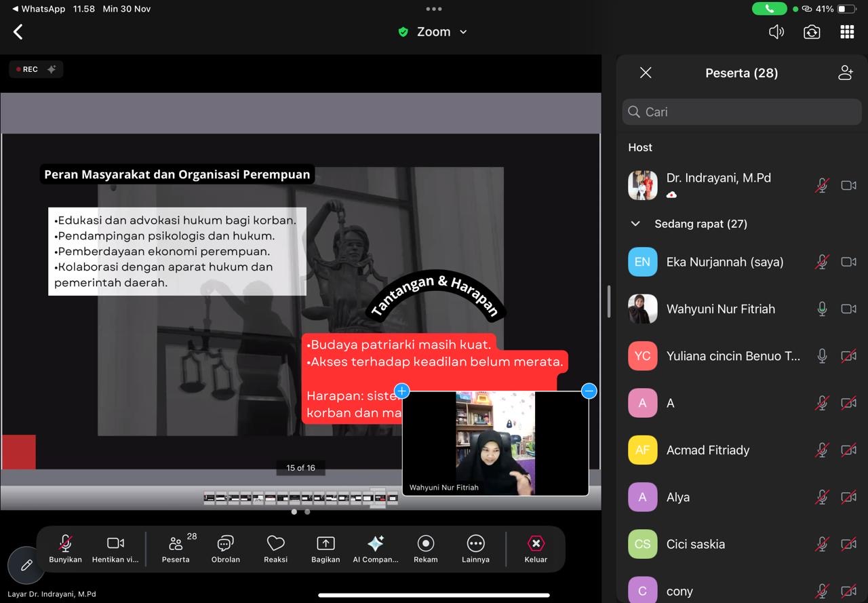
Task: Minimize the Wahyuni Nur Fitriah video tile
Action: (x=589, y=391)
